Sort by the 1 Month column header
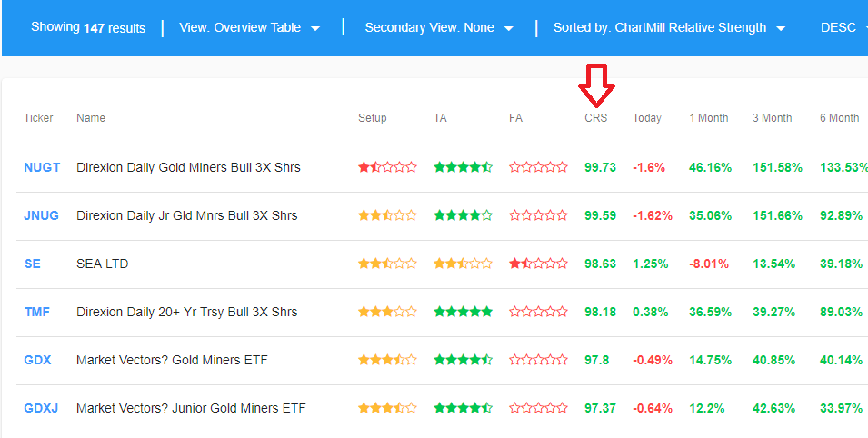The width and height of the screenshot is (868, 438). click(709, 118)
